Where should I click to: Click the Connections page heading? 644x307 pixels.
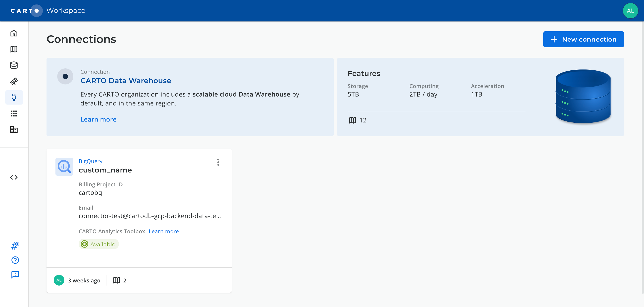(x=81, y=39)
